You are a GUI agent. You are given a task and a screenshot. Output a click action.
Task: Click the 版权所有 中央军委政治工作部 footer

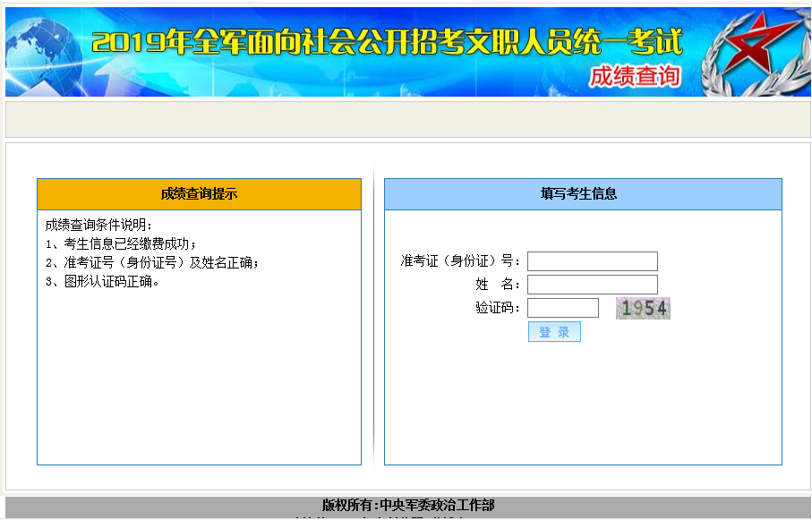[407, 506]
